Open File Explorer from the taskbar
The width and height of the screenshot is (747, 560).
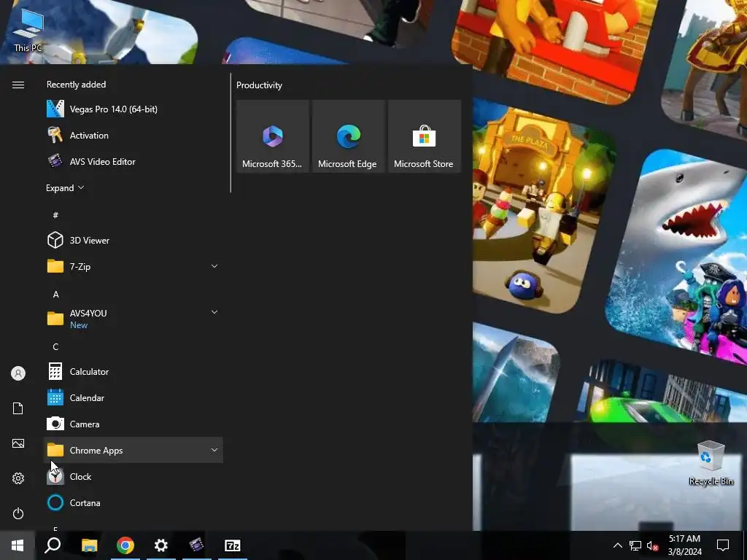pyautogui.click(x=89, y=545)
